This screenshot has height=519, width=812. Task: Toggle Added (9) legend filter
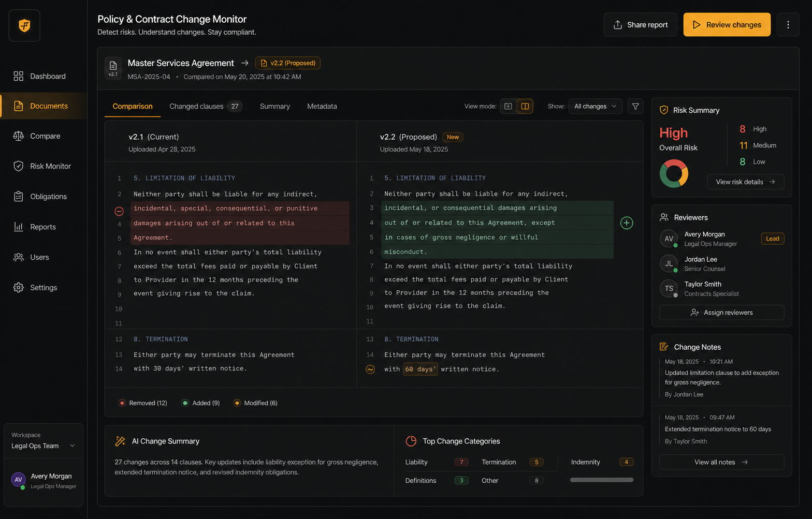click(200, 403)
